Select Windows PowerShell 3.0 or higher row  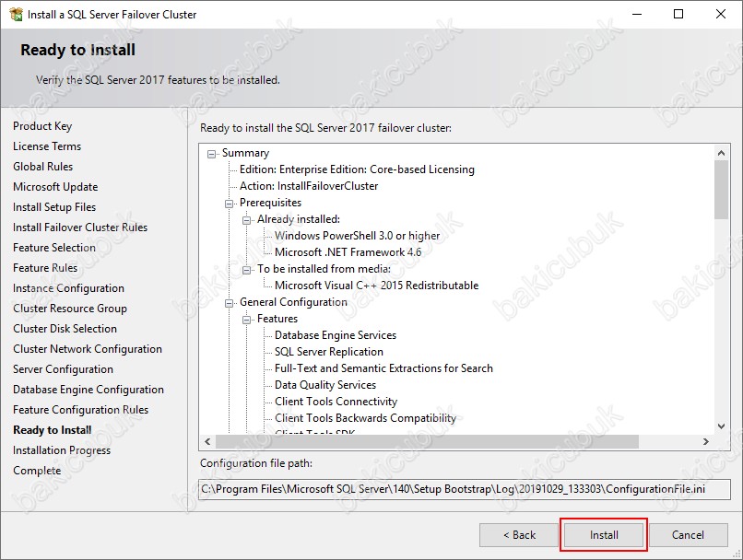pos(358,236)
